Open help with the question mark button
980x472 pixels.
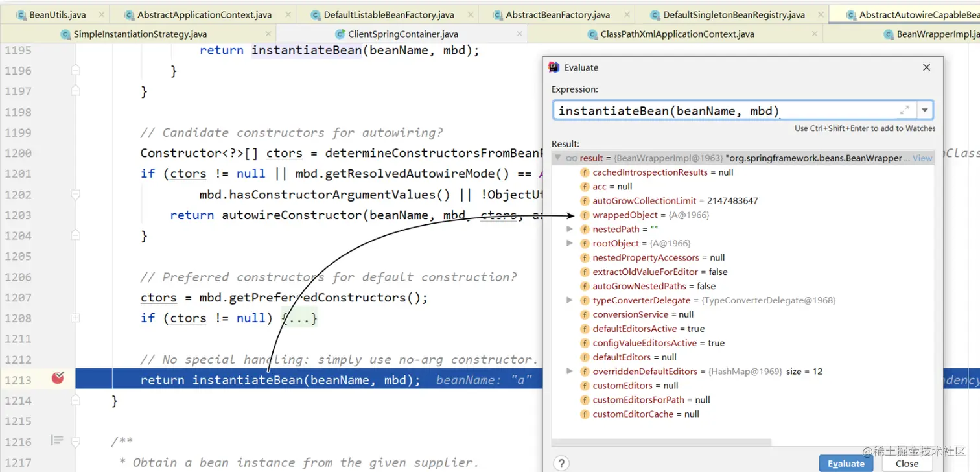(x=561, y=463)
